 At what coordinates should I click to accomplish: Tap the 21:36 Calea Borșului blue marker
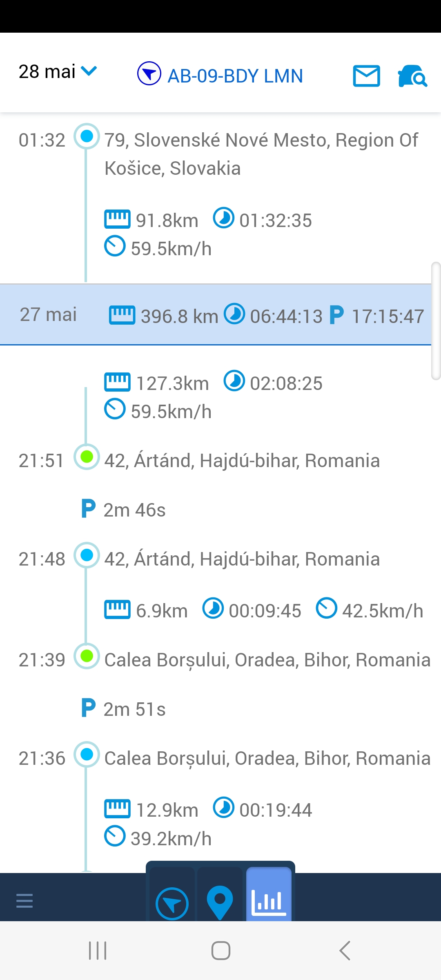[87, 754]
